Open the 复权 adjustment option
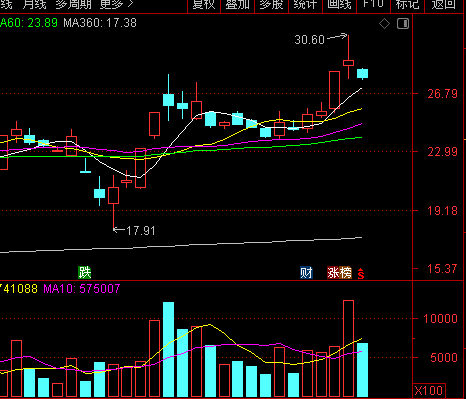The width and height of the screenshot is (466, 399). (x=204, y=5)
